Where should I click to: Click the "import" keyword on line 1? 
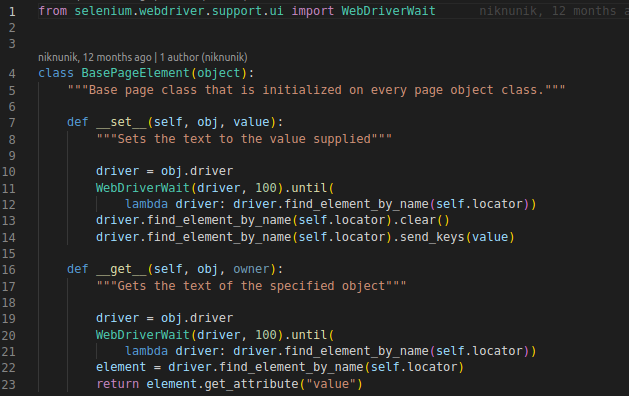click(x=312, y=11)
